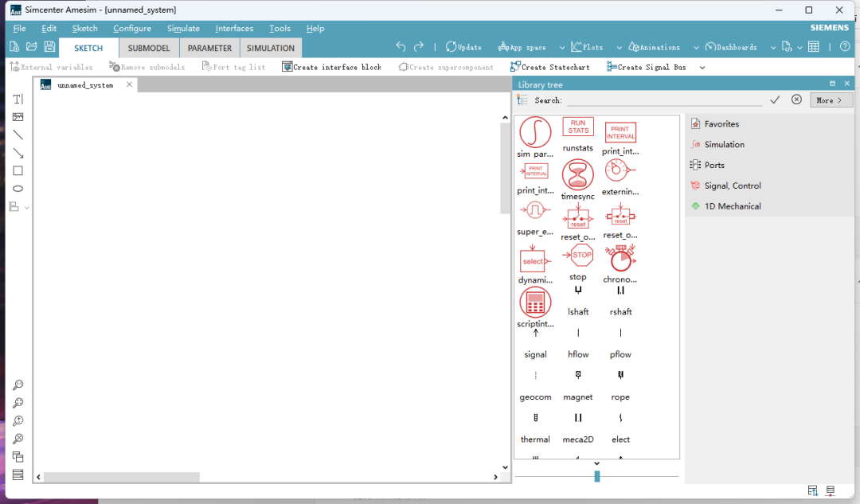Click the meca2D port icon
860x504 pixels.
tap(578, 418)
